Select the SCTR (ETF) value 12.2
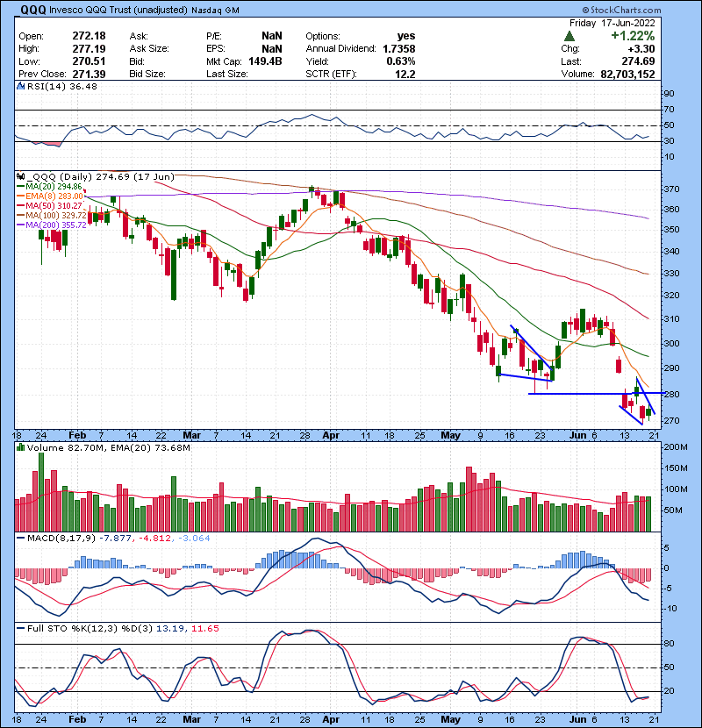This screenshot has width=702, height=728. (x=405, y=74)
